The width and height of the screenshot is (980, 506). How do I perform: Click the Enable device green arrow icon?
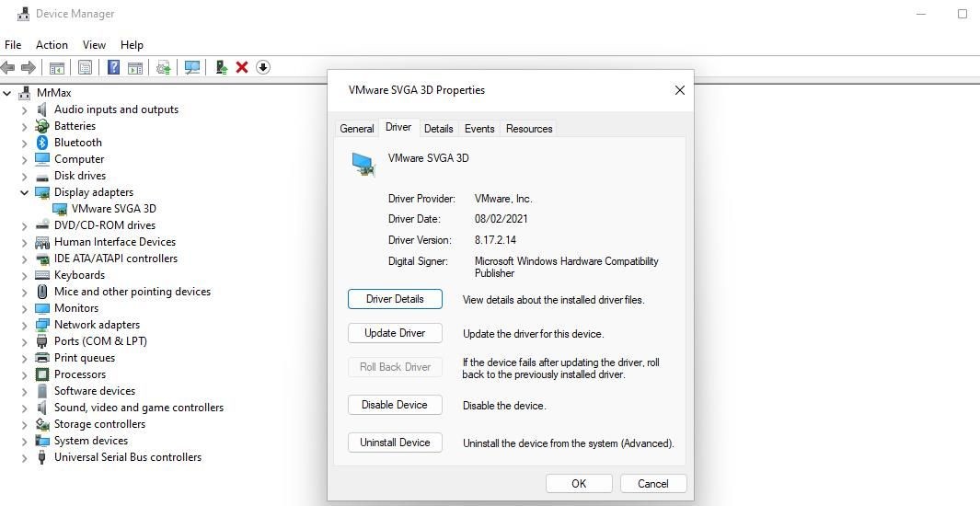click(x=221, y=67)
